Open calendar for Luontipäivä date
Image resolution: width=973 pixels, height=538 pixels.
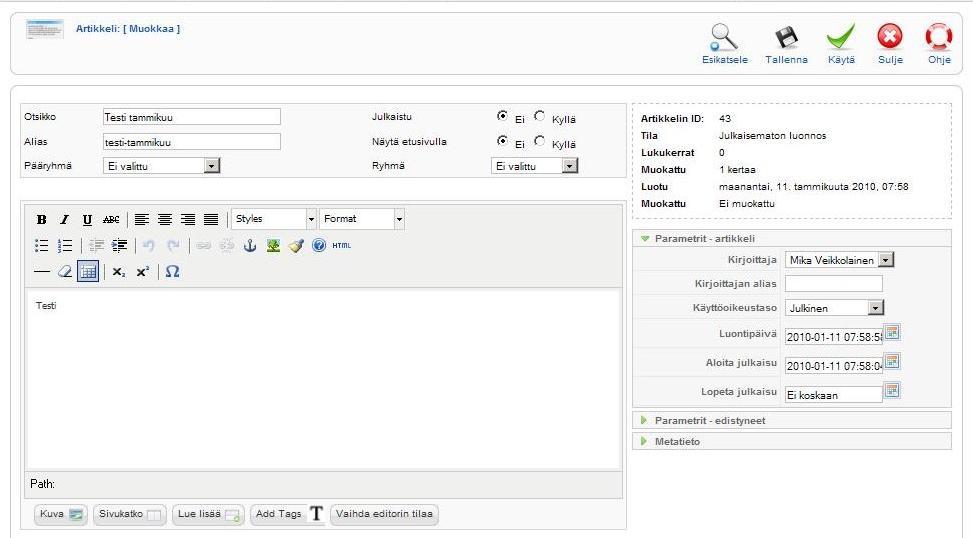(892, 333)
